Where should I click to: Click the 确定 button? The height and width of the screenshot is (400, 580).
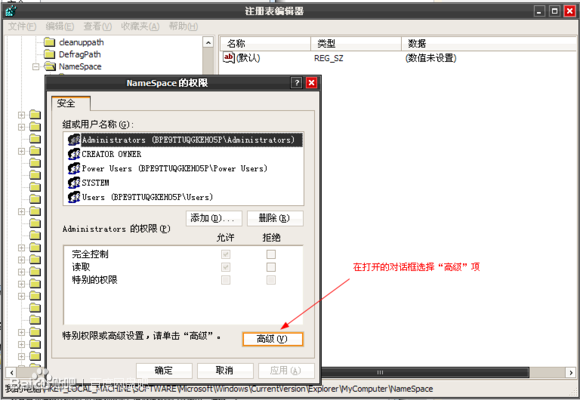click(x=164, y=370)
